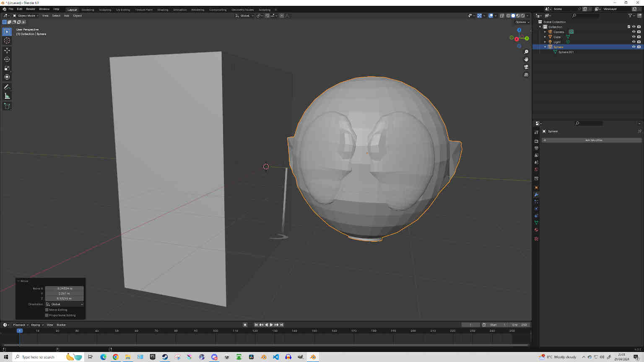The image size is (644, 362).
Task: Click the zoom viewport magnifier icon
Action: coord(526,52)
